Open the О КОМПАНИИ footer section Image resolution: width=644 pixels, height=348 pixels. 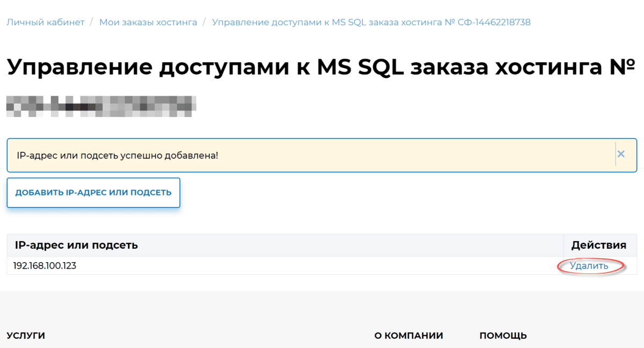[x=409, y=335]
